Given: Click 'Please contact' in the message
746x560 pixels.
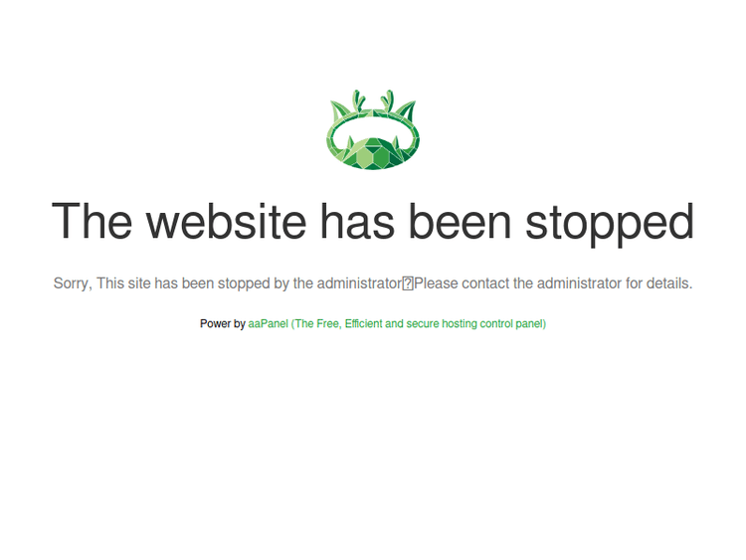Looking at the screenshot, I should coord(461,283).
